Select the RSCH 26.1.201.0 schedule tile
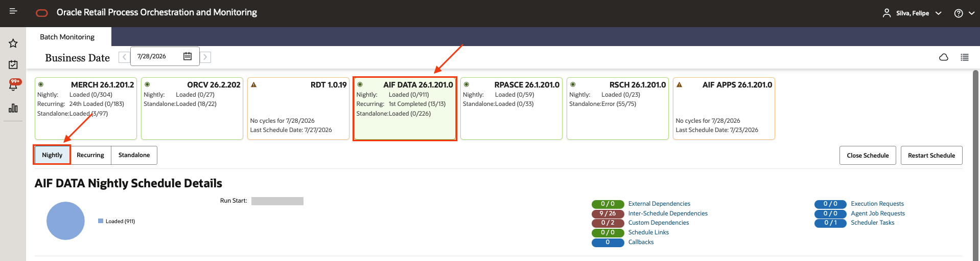 click(618, 108)
